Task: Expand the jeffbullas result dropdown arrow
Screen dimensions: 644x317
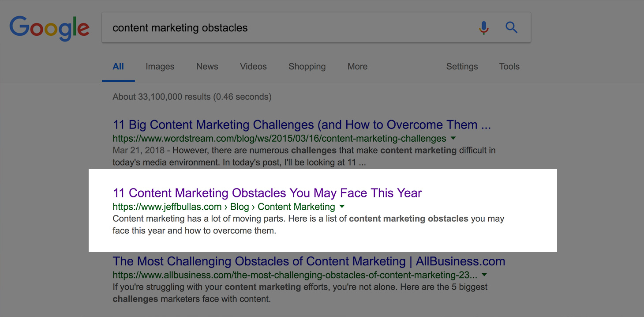Action: click(342, 207)
